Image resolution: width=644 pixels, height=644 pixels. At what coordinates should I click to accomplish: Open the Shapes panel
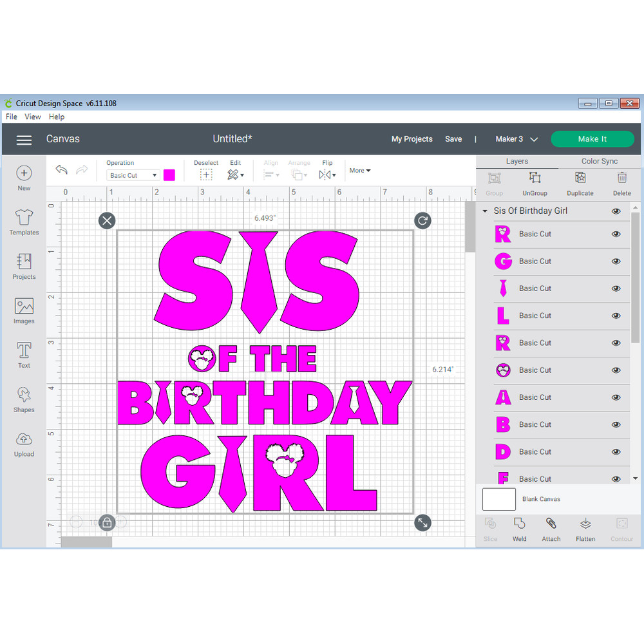coord(24,399)
